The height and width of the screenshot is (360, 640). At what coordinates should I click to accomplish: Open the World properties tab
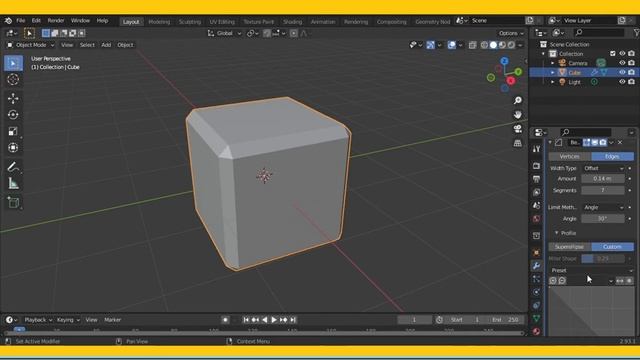coord(536,218)
